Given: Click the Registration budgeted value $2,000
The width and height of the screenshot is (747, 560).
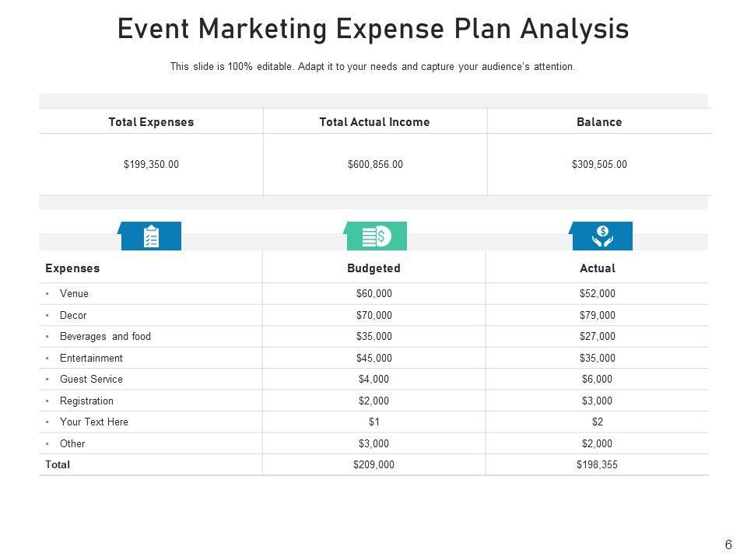Looking at the screenshot, I should 373,401.
